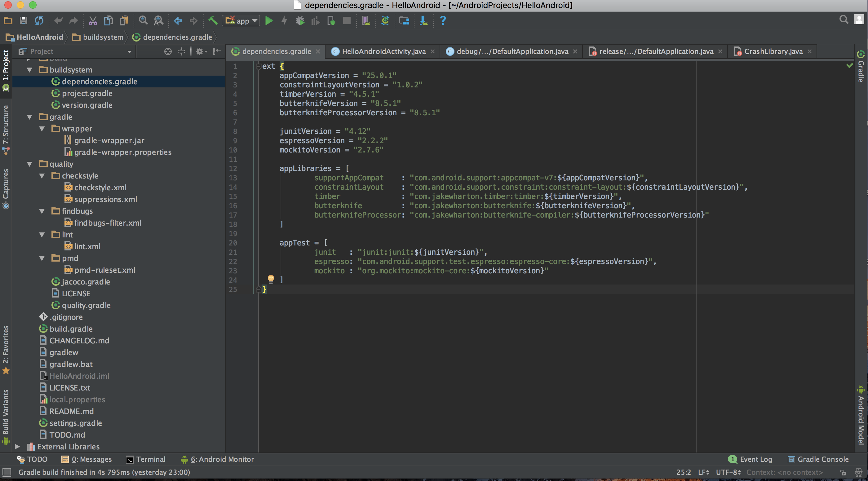The width and height of the screenshot is (868, 481).
Task: Click the Search Everywhere magnifier icon
Action: [844, 20]
